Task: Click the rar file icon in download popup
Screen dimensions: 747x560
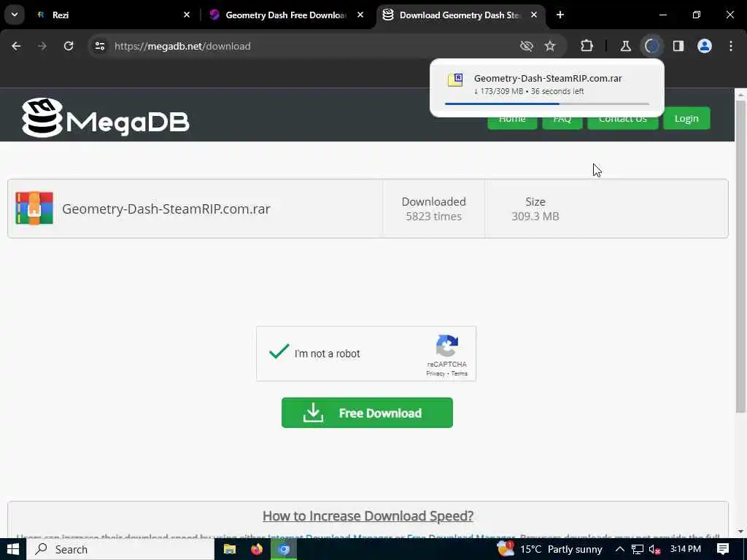Action: [x=455, y=79]
